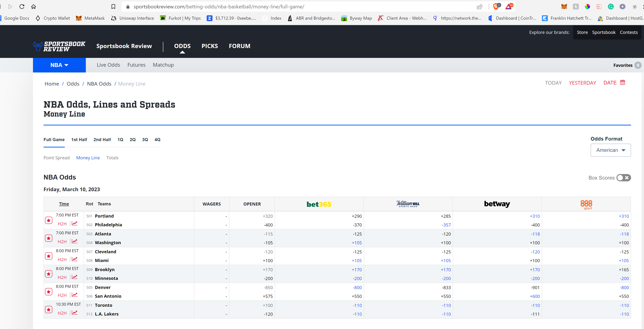This screenshot has width=644, height=329.
Task: Open line chart icon for Portland game
Action: pos(75,223)
